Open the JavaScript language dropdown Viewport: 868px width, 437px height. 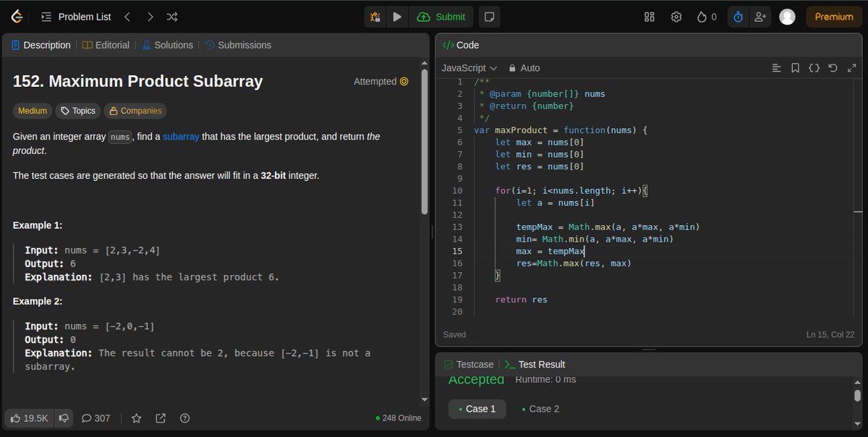click(469, 68)
